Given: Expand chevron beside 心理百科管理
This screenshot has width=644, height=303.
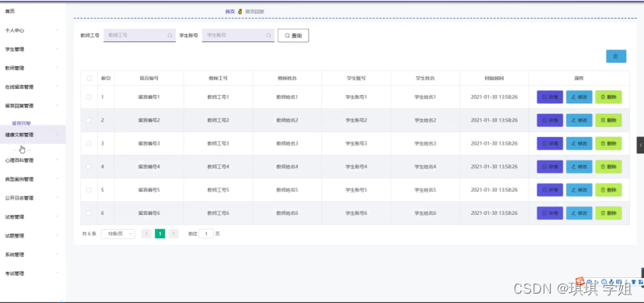Looking at the screenshot, I should pos(57,160).
